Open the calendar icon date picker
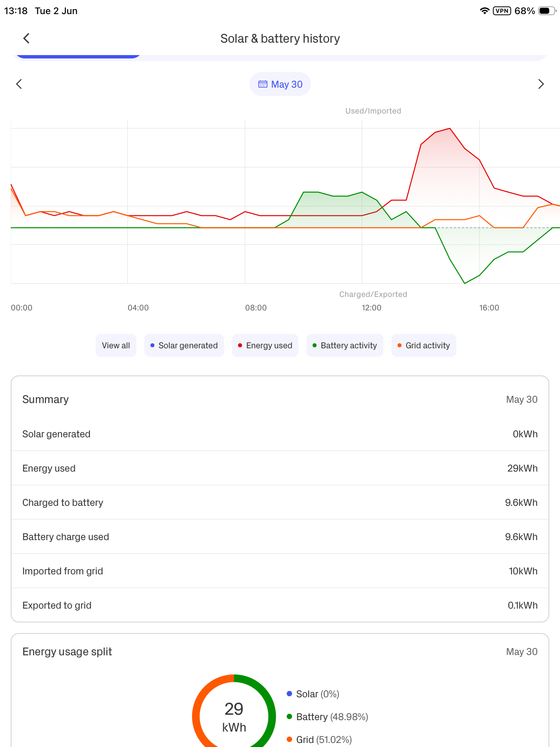The height and width of the screenshot is (747, 560). tap(263, 84)
